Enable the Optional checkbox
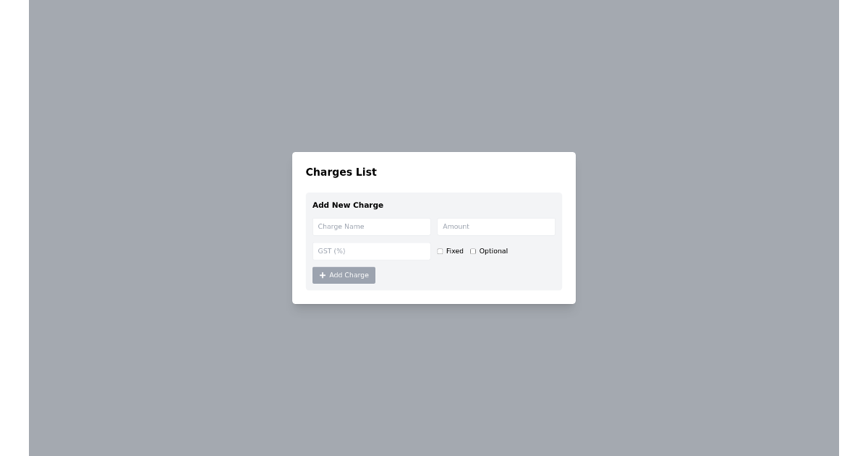868x456 pixels. [x=473, y=251]
